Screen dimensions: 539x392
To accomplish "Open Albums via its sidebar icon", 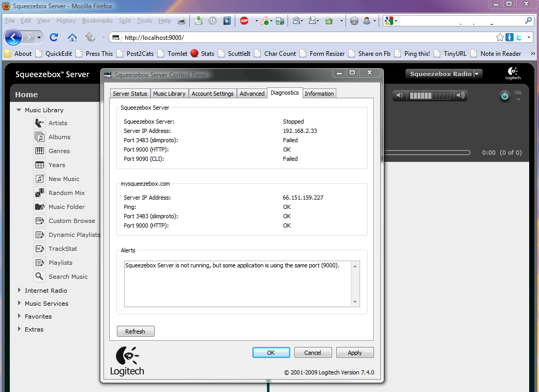I will (x=39, y=137).
